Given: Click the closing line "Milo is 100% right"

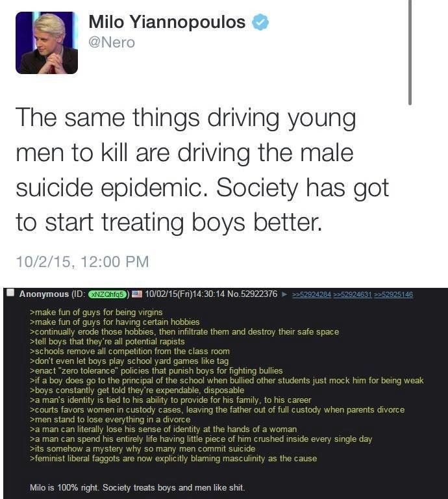Looking at the screenshot, I should pyautogui.click(x=137, y=487).
